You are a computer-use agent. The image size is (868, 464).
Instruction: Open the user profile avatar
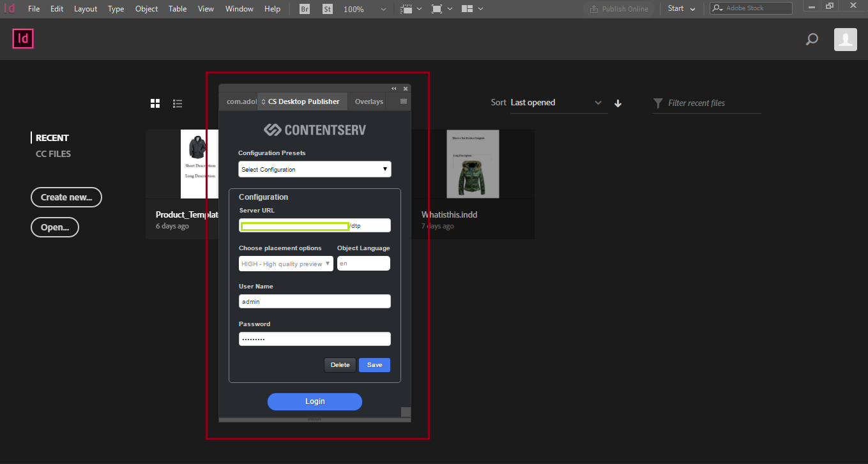point(846,40)
